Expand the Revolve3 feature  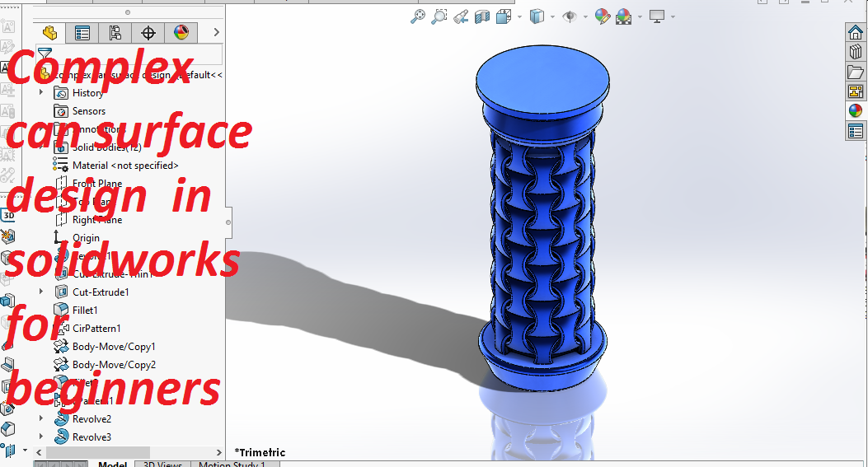(x=41, y=437)
